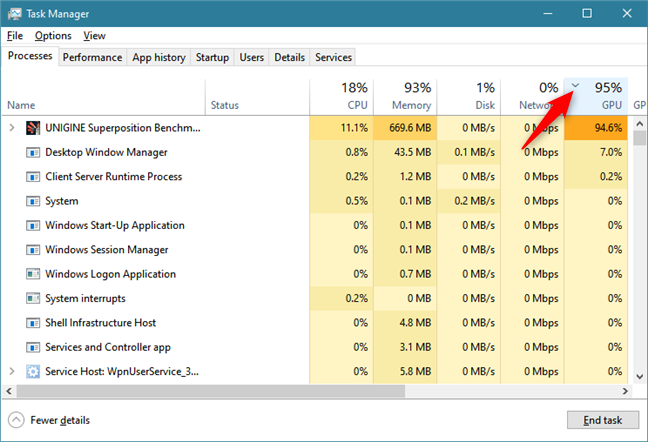
Task: Click the Fewer details circle arrow icon
Action: tap(16, 421)
